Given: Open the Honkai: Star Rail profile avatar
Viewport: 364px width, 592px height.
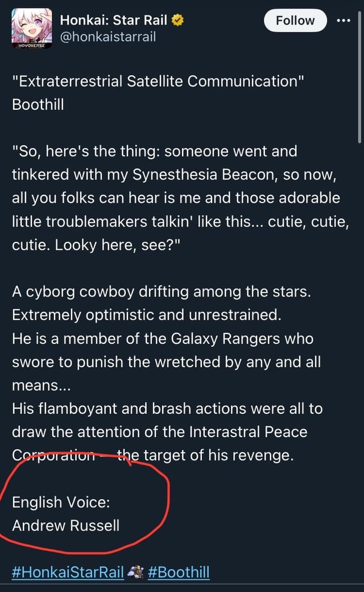Looking at the screenshot, I should pyautogui.click(x=32, y=29).
